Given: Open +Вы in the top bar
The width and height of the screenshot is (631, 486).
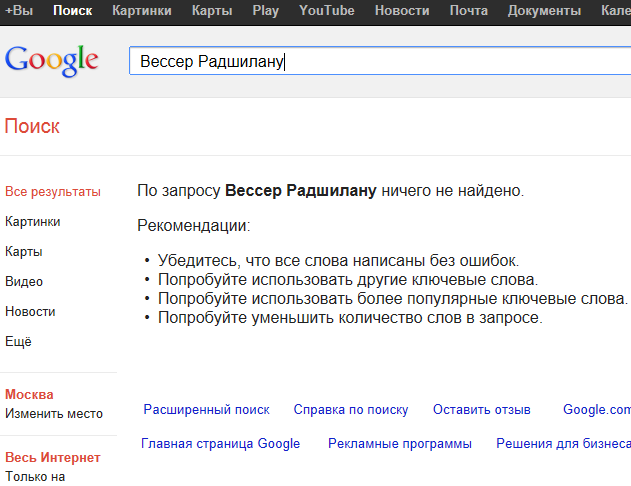Looking at the screenshot, I should 19,10.
